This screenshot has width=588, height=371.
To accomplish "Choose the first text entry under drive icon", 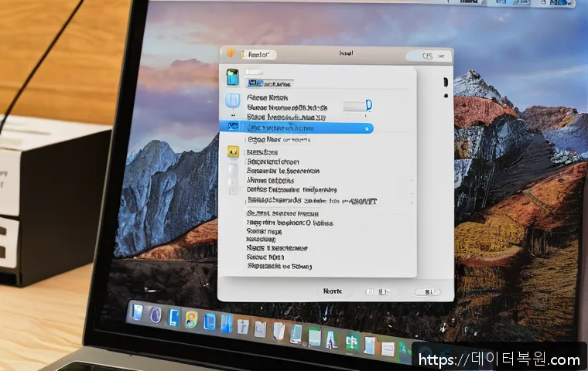I will 267,98.
